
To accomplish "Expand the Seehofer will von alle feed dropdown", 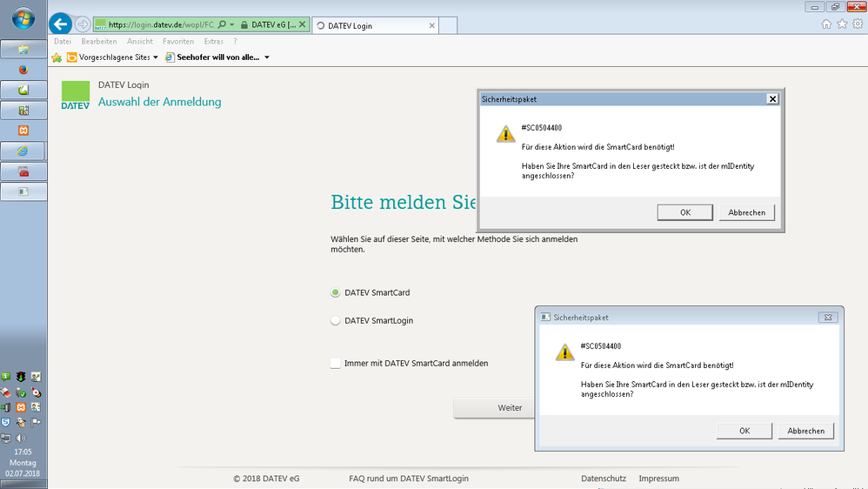I will click(267, 57).
